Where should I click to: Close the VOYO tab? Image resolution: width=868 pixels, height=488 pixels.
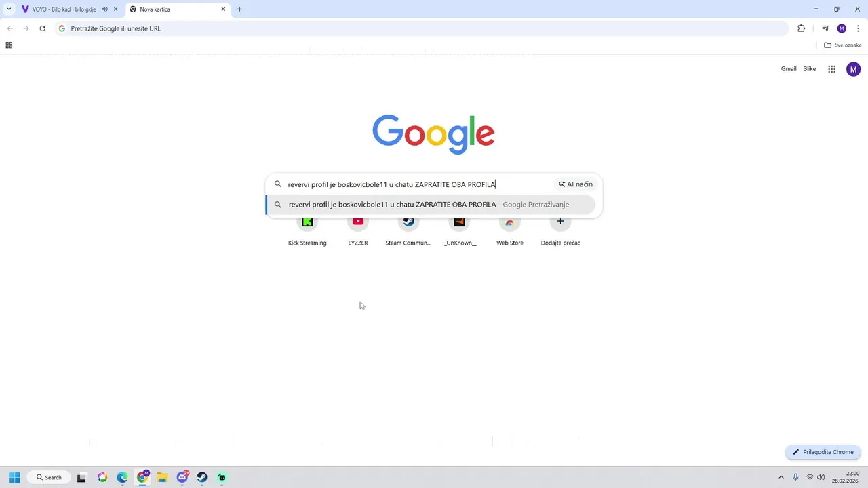tap(116, 9)
